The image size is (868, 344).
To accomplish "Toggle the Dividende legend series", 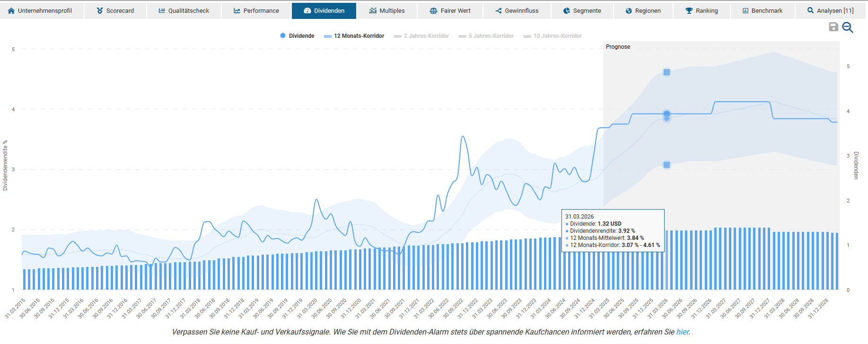I will tap(297, 36).
